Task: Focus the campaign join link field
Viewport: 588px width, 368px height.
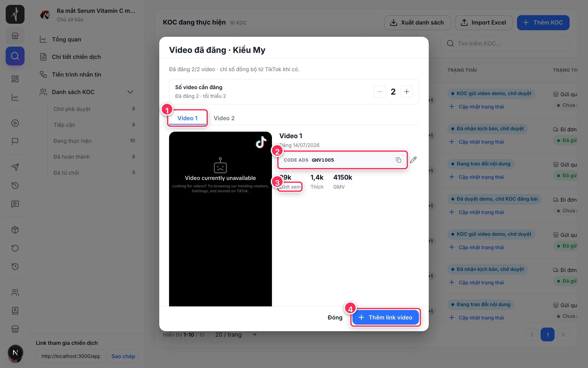Action: [71, 356]
